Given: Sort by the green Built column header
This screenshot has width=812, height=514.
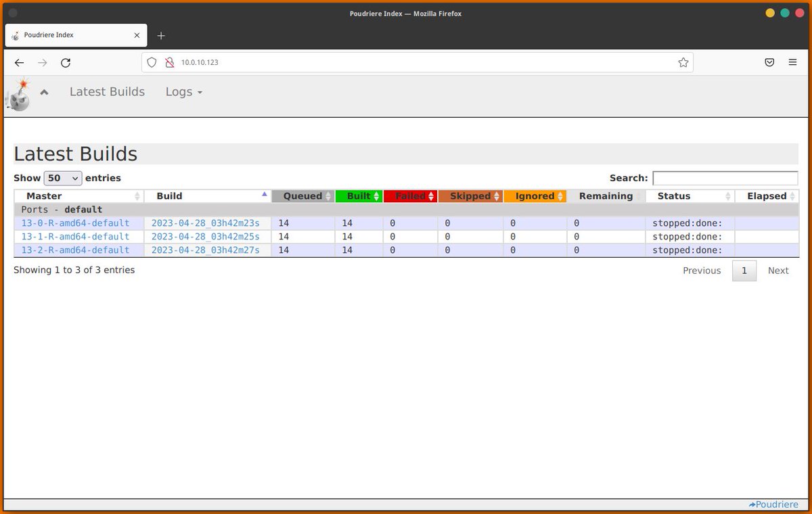Looking at the screenshot, I should pos(359,196).
